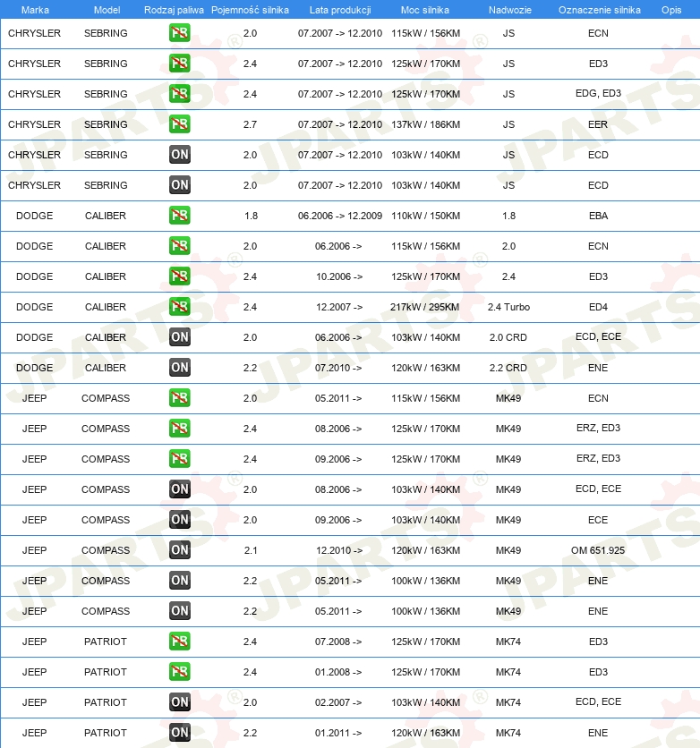The image size is (700, 748).
Task: Select the petrol icon for Sebring 2.7 EER
Action: [179, 124]
